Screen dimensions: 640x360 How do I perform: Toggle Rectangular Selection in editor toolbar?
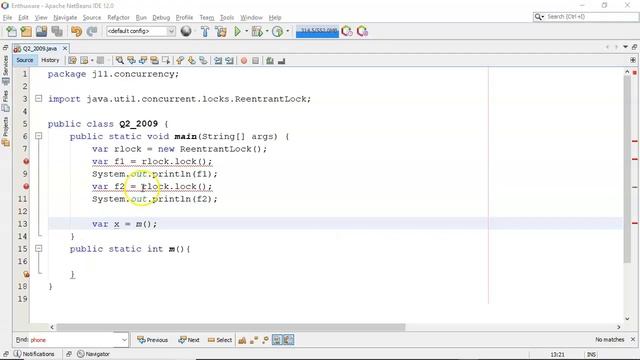(166, 60)
